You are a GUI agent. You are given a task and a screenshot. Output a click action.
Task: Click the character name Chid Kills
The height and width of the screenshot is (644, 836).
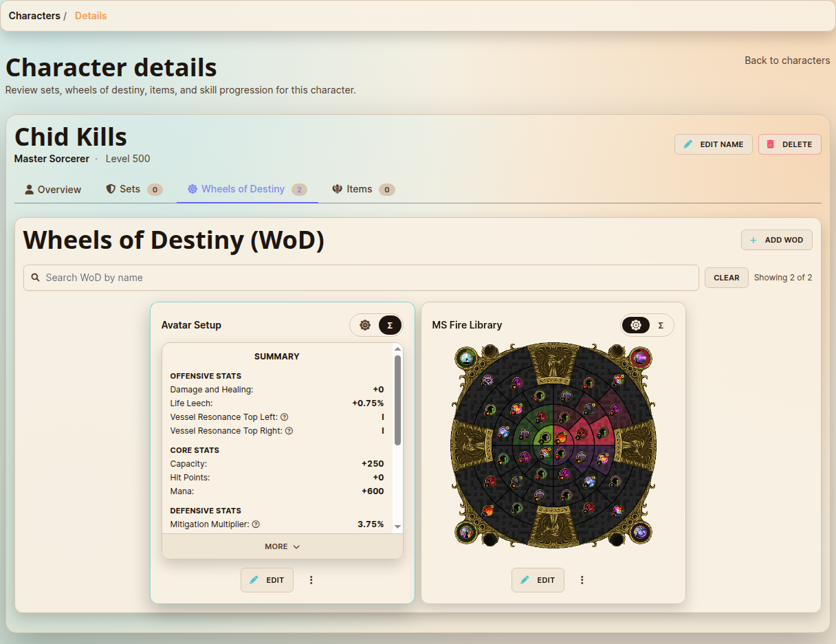point(71,137)
